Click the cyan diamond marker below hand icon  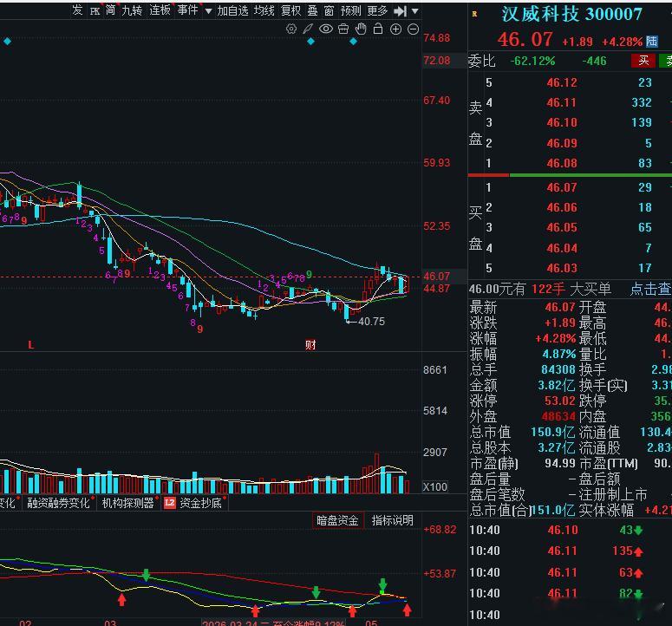353,42
